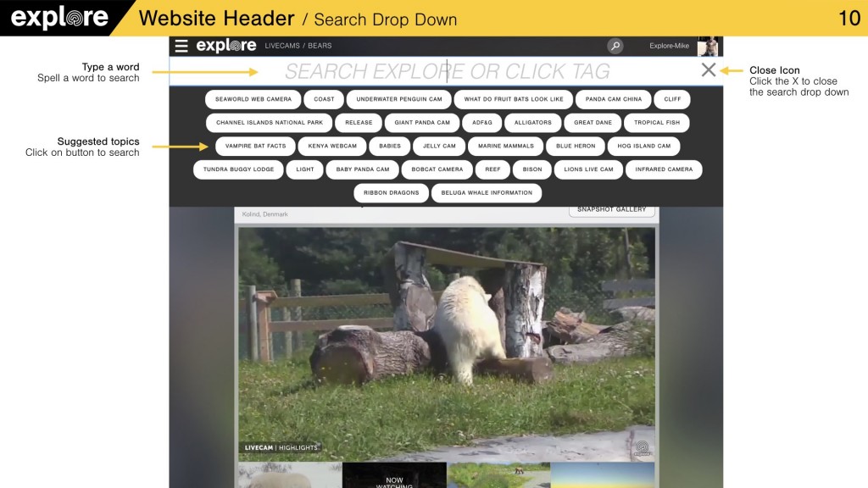Switch to the Highlights tab on video
868x488 pixels.
click(x=298, y=447)
